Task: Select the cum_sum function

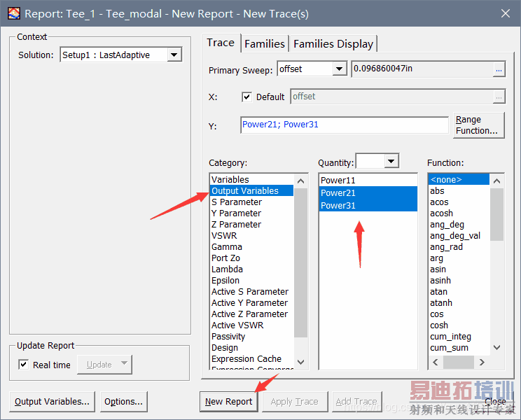Action: [x=459, y=348]
